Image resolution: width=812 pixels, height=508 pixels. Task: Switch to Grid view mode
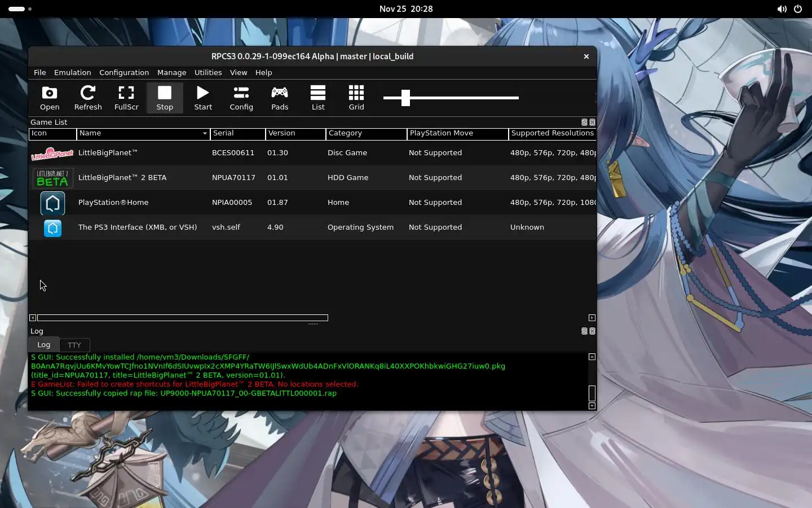(356, 98)
